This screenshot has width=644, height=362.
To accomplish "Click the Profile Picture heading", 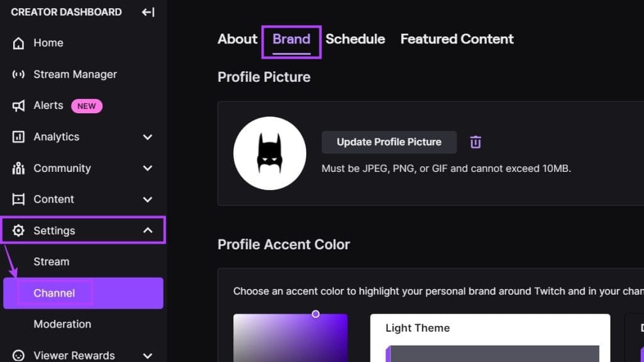I will [264, 77].
